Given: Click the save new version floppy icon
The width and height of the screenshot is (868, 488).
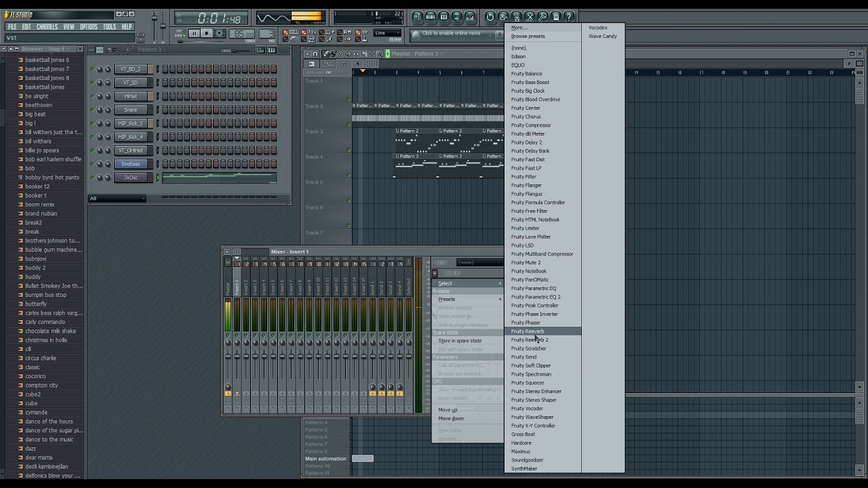Looking at the screenshot, I should pyautogui.click(x=503, y=16).
